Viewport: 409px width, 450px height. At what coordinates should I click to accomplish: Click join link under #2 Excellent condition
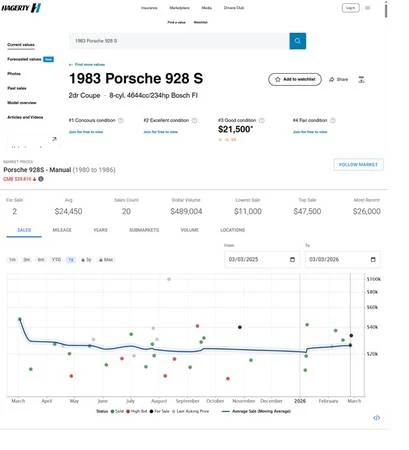click(161, 132)
